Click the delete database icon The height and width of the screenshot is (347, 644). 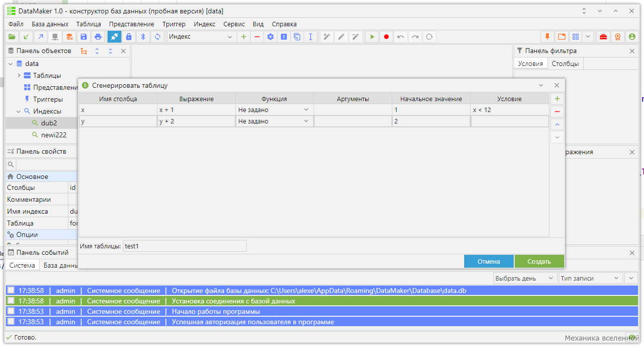[69, 37]
